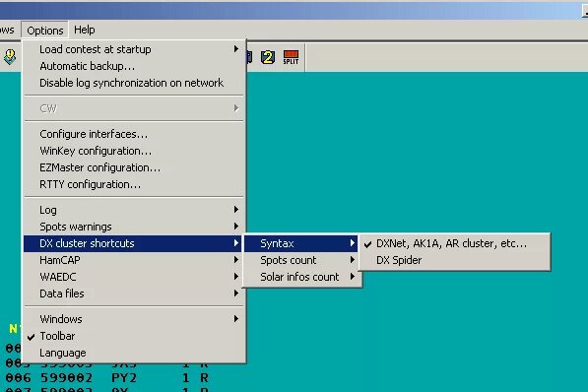588x392 pixels.
Task: Expand the Log submenu
Action: pos(134,210)
